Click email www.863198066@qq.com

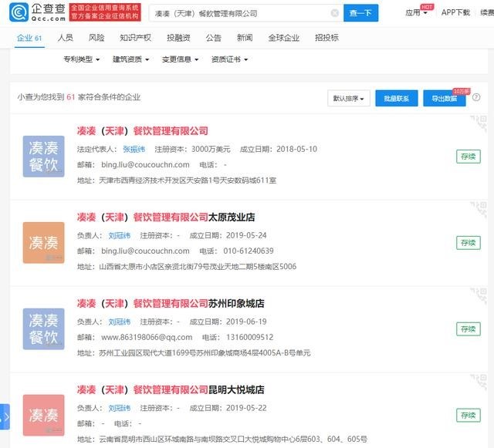[x=147, y=337]
